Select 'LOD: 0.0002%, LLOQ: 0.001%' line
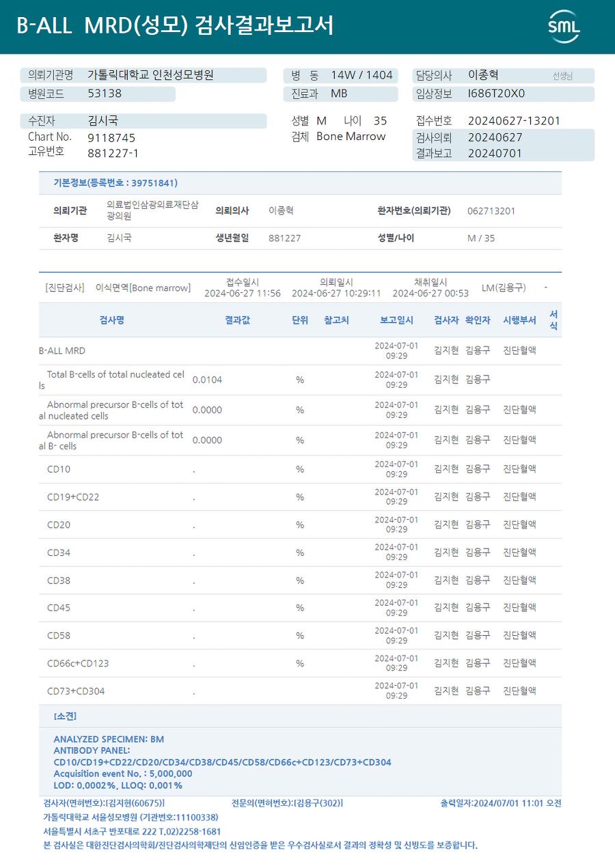This screenshot has height=868, width=615. (118, 785)
